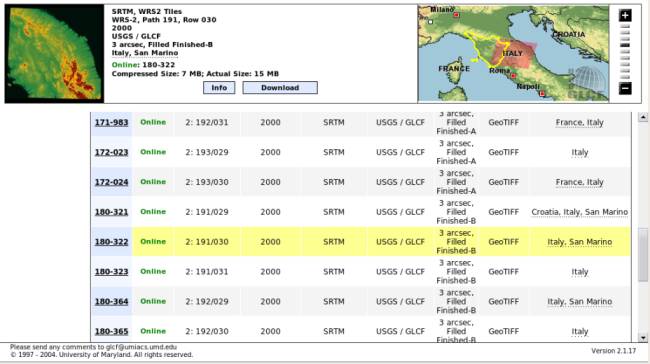Image resolution: width=650 pixels, height=364 pixels.
Task: Select path/row '2: 191/029' cell
Action: coord(207,212)
